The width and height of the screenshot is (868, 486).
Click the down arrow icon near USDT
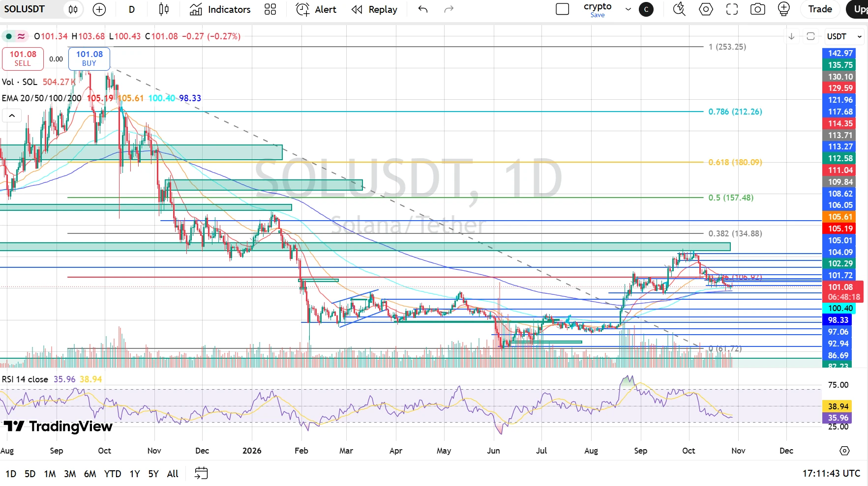click(x=791, y=36)
